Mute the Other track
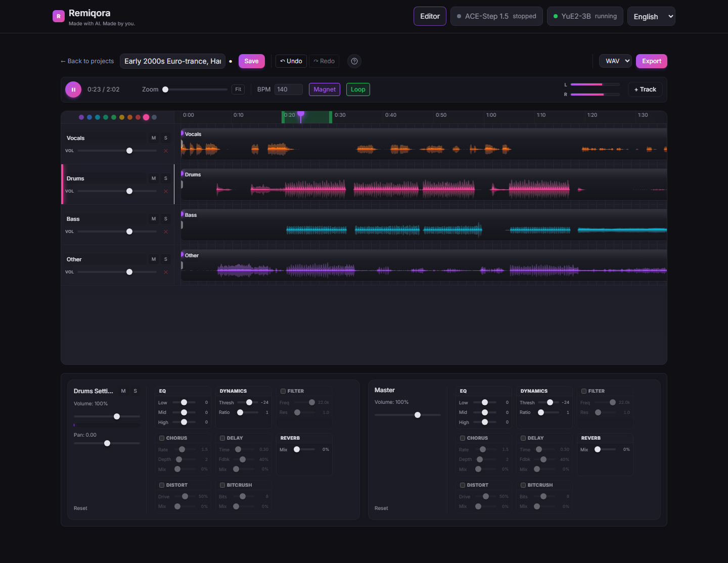728x563 pixels. pos(154,259)
